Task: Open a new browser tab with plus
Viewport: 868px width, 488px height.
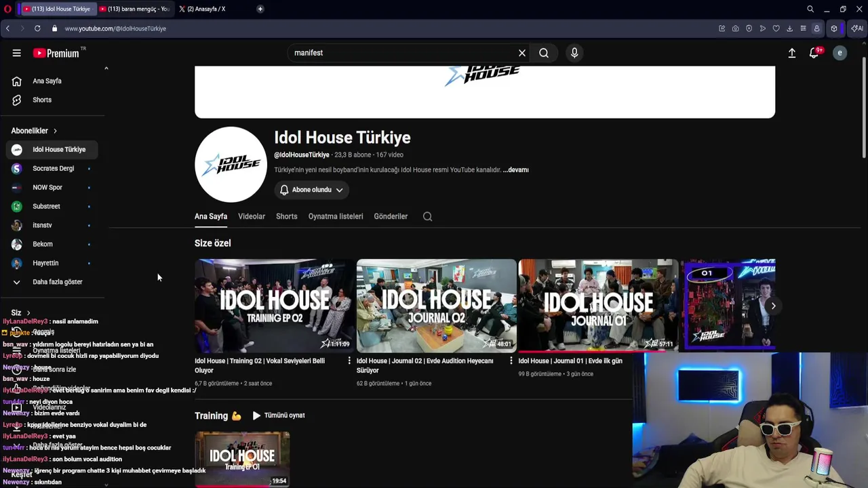Action: point(260,9)
